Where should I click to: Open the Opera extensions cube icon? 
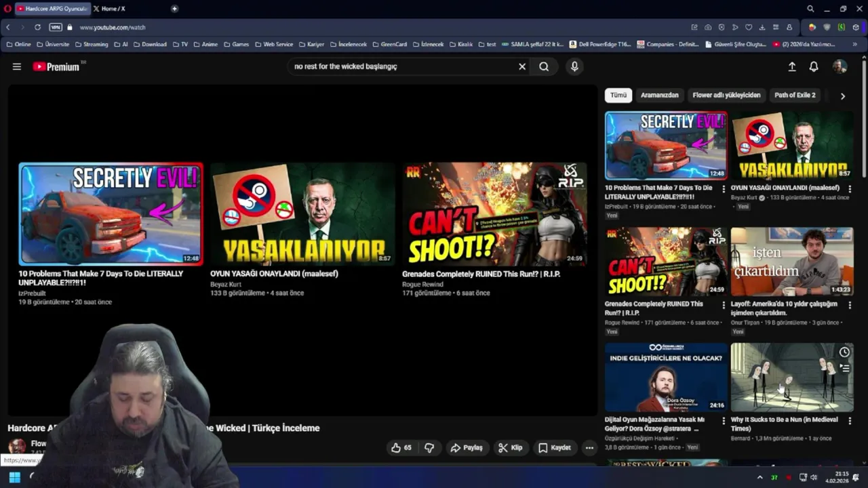click(856, 27)
